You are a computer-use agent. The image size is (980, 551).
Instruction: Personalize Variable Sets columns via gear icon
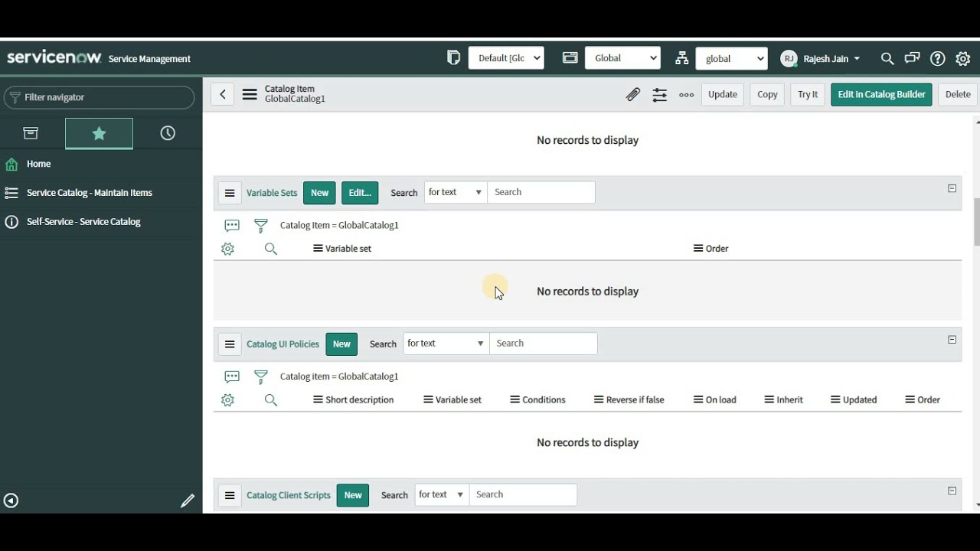pyautogui.click(x=227, y=249)
